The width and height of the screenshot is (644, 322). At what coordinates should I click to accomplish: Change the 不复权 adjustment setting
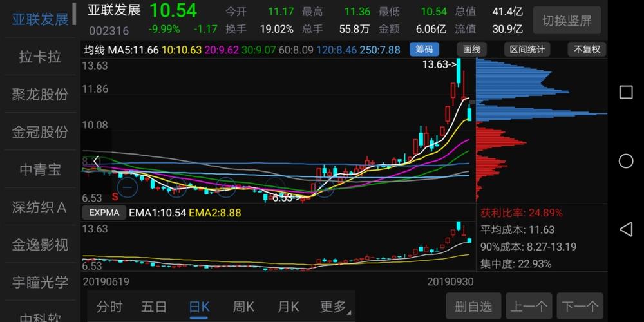[x=587, y=50]
